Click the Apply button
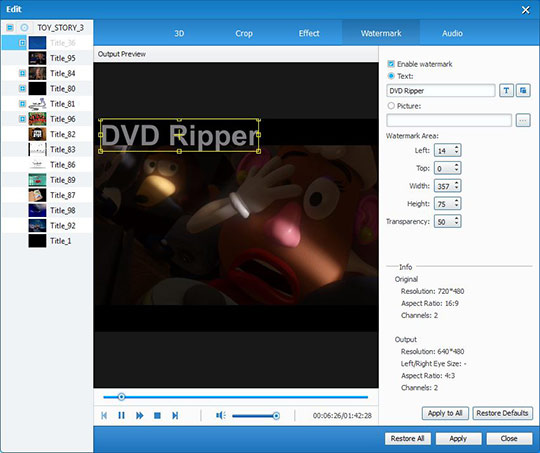This screenshot has width=540, height=453. (458, 439)
